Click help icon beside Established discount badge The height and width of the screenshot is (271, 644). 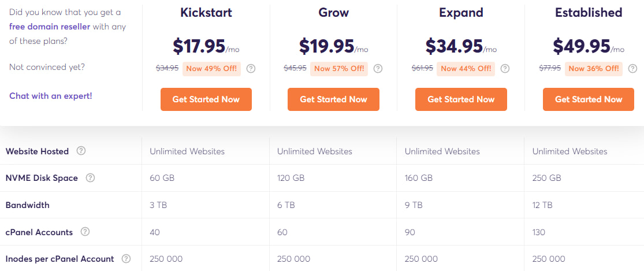pos(632,69)
